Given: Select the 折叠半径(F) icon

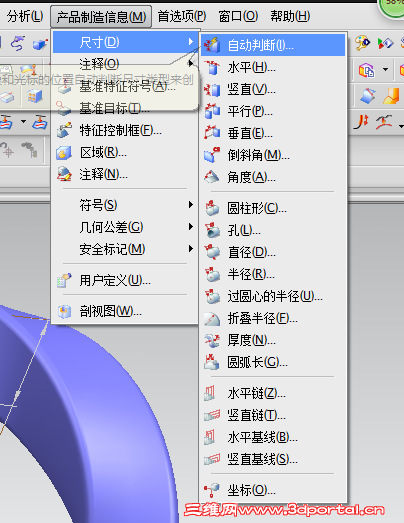Looking at the screenshot, I should point(212,319).
